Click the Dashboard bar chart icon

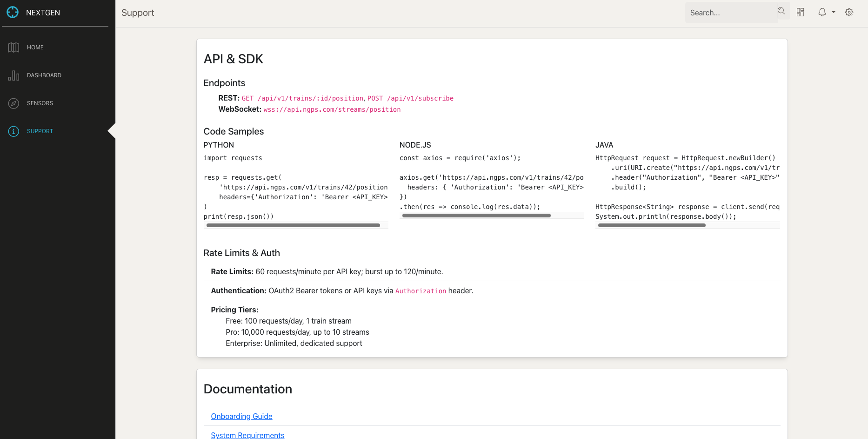click(x=13, y=75)
